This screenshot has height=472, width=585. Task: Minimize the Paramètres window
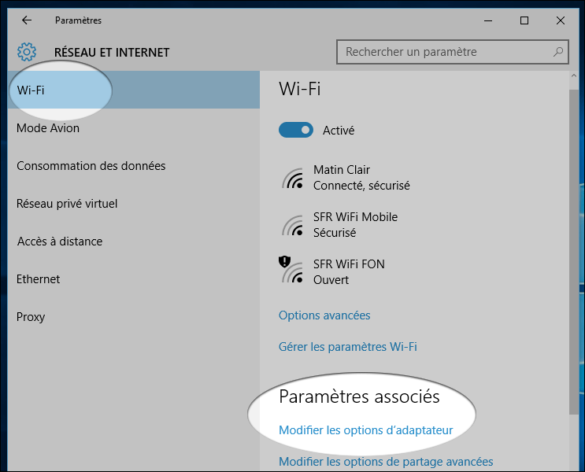tap(488, 21)
